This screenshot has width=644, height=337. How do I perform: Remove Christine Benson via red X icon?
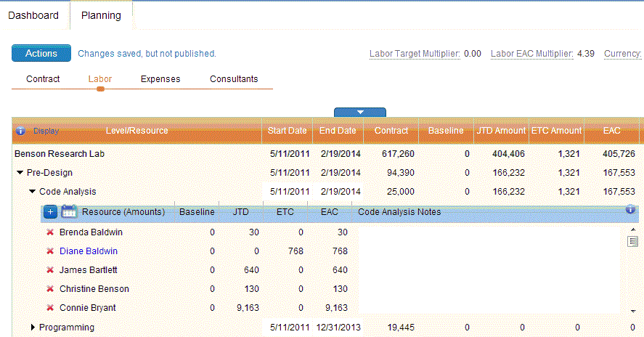[50, 289]
